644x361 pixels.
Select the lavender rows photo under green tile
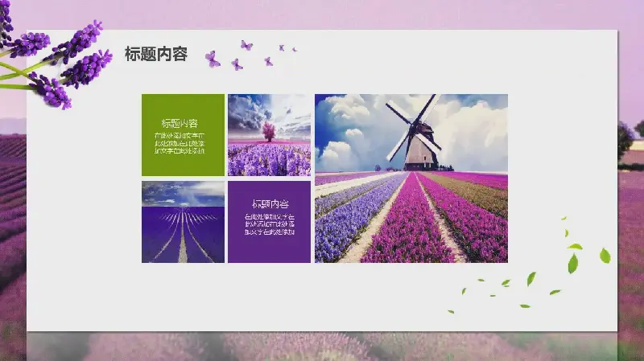[183, 222]
